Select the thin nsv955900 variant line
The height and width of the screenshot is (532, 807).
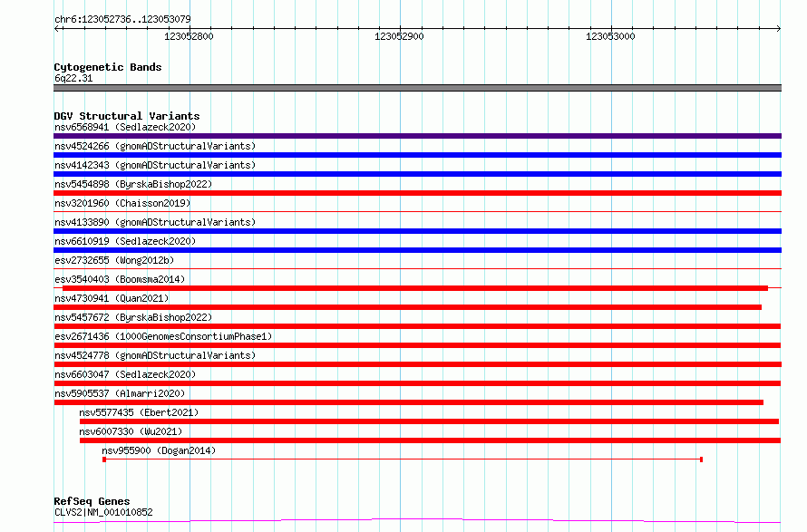(403, 459)
